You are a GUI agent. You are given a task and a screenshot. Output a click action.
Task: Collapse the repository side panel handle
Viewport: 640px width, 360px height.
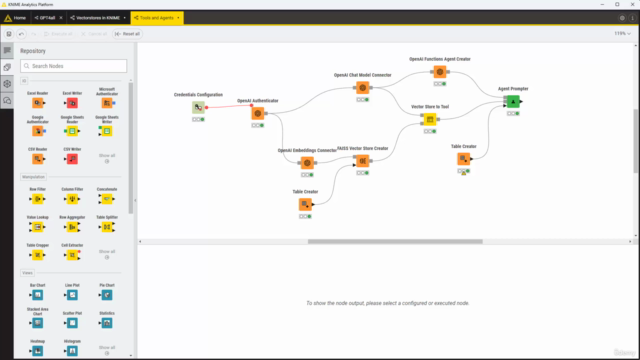136,200
